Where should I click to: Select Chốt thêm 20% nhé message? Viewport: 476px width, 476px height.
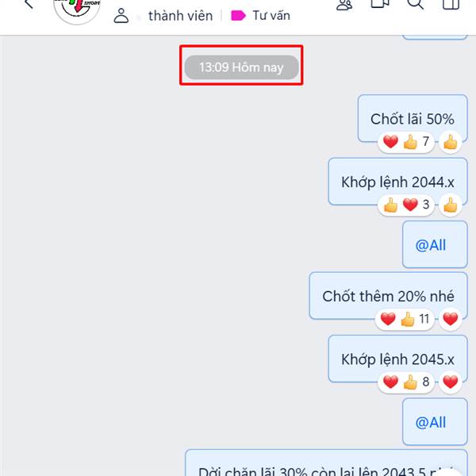point(388,296)
